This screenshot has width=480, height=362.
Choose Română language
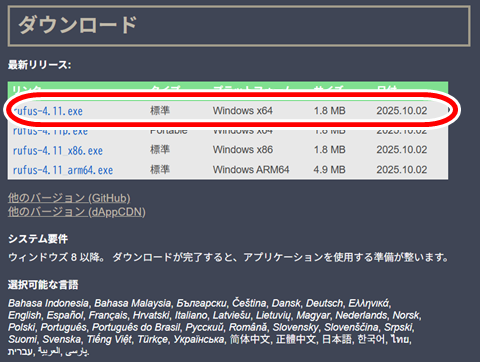point(248,327)
